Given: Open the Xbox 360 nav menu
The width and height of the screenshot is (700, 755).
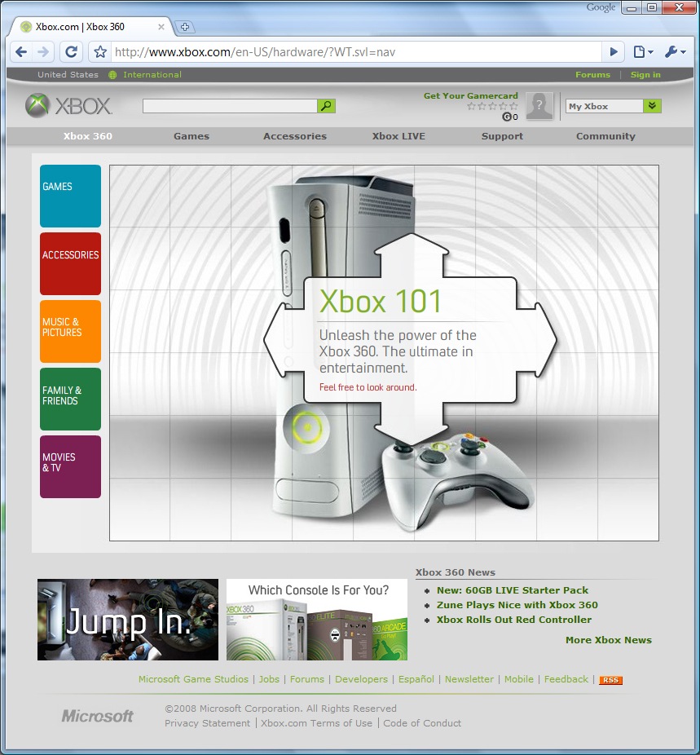Looking at the screenshot, I should [87, 136].
